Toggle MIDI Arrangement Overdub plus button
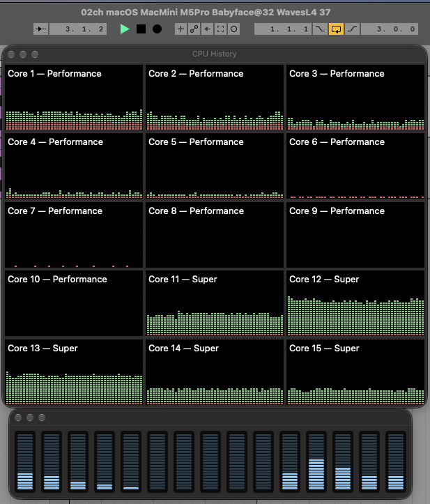Viewport: 430px width, 504px height. [x=181, y=29]
